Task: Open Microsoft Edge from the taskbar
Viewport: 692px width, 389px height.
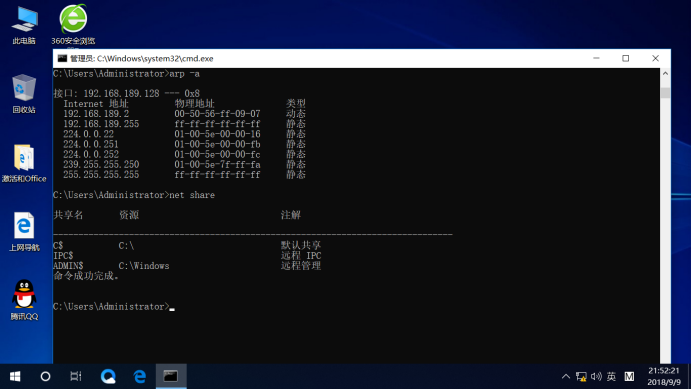Action: pyautogui.click(x=140, y=377)
